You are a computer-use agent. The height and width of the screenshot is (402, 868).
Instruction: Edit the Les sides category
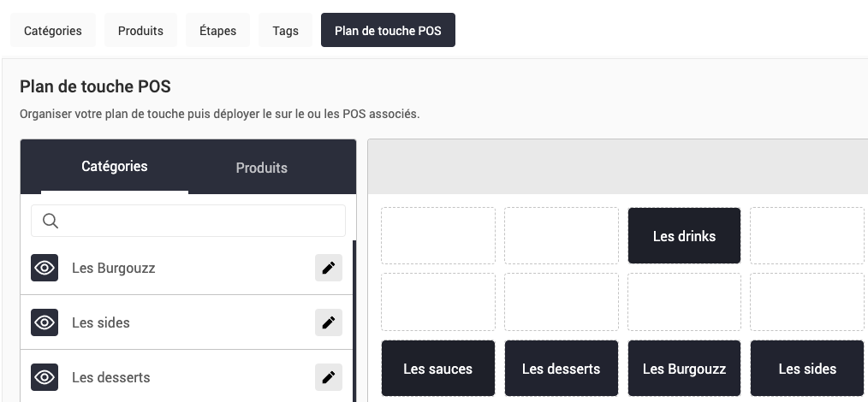click(328, 322)
